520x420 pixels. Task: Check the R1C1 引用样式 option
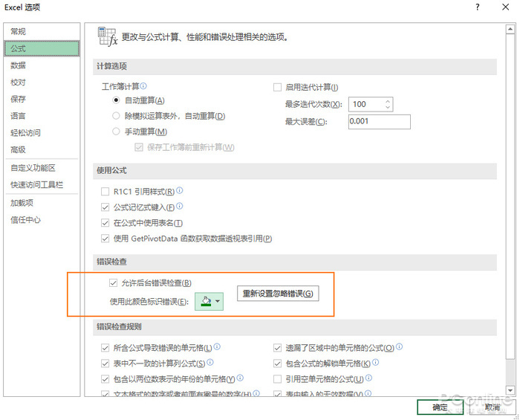click(105, 192)
